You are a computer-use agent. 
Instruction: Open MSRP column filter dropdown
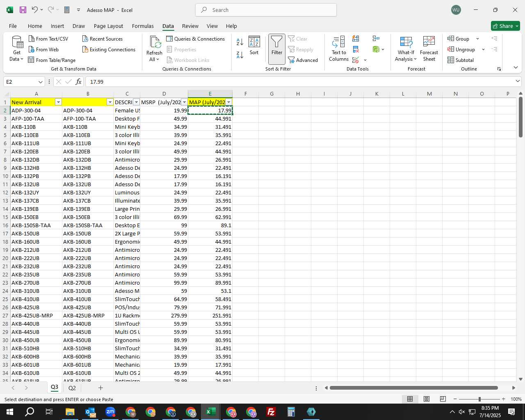point(184,102)
